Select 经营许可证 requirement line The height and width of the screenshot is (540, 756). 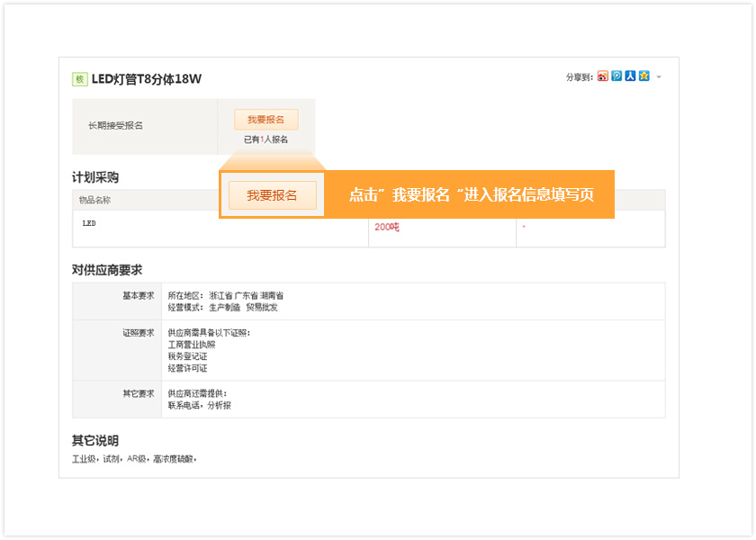[187, 368]
